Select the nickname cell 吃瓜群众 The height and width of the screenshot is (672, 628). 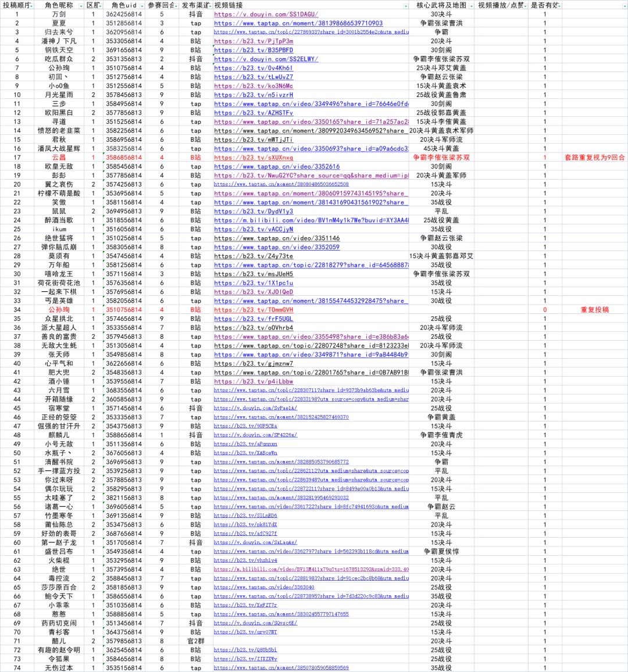(59, 59)
